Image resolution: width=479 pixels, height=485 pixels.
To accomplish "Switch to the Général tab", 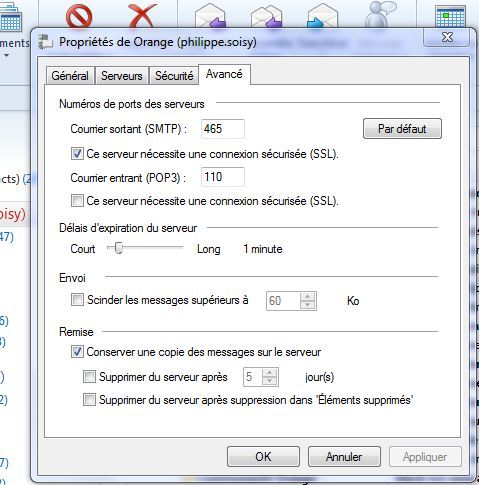I will point(70,75).
